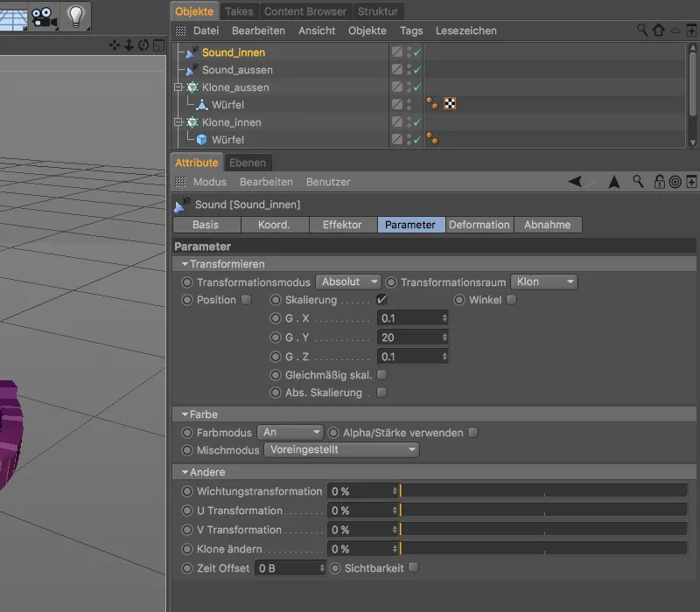
Task: Click Phong tag on Würfel under Klone_innen
Action: [x=432, y=139]
